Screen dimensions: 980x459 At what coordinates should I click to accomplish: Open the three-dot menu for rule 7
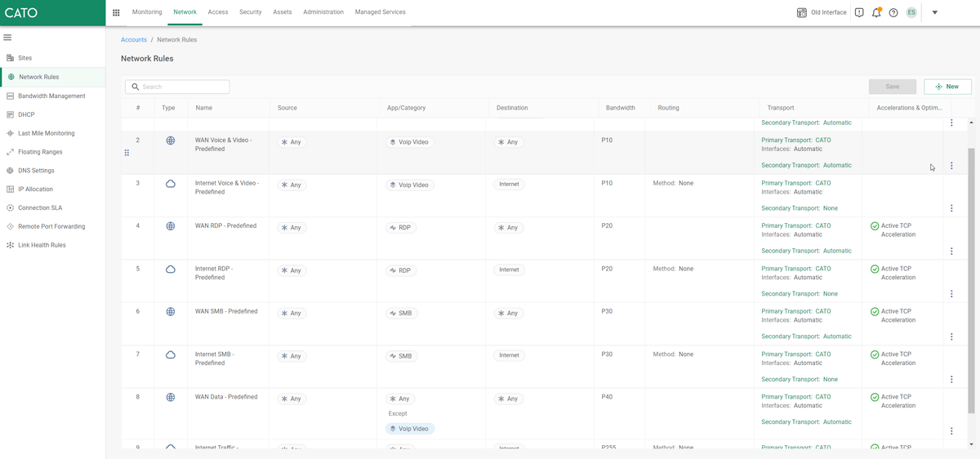951,380
